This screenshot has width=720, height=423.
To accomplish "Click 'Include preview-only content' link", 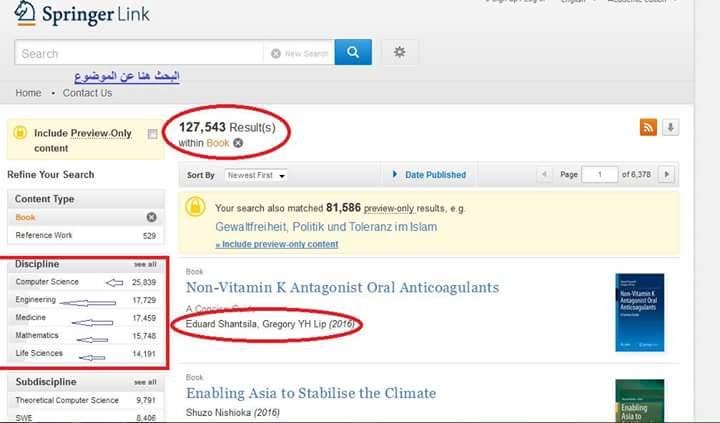I will 277,244.
